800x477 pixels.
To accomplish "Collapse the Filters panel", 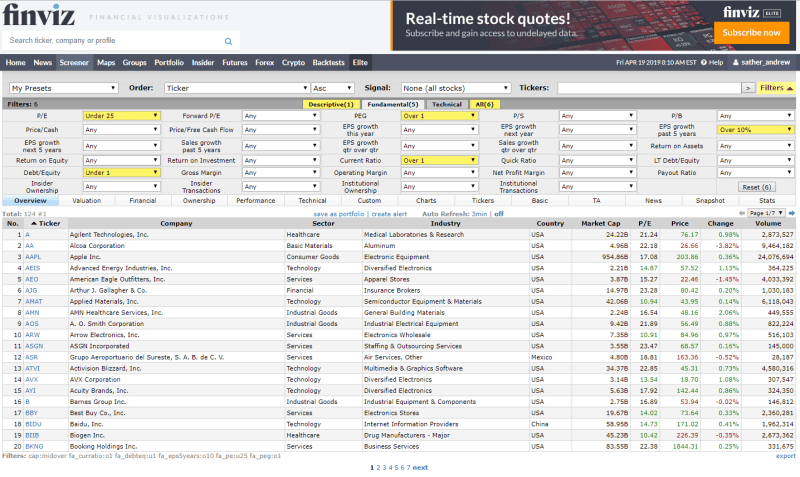I will (776, 88).
